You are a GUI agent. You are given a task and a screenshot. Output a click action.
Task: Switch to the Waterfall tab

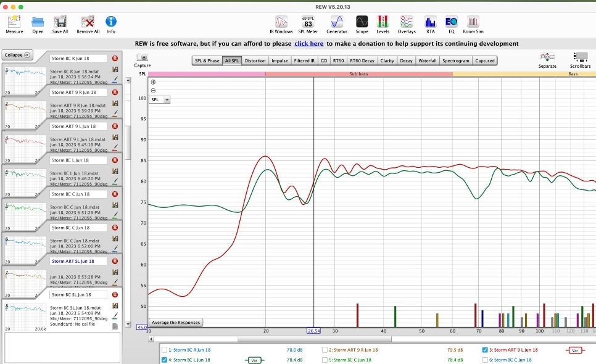tap(427, 60)
